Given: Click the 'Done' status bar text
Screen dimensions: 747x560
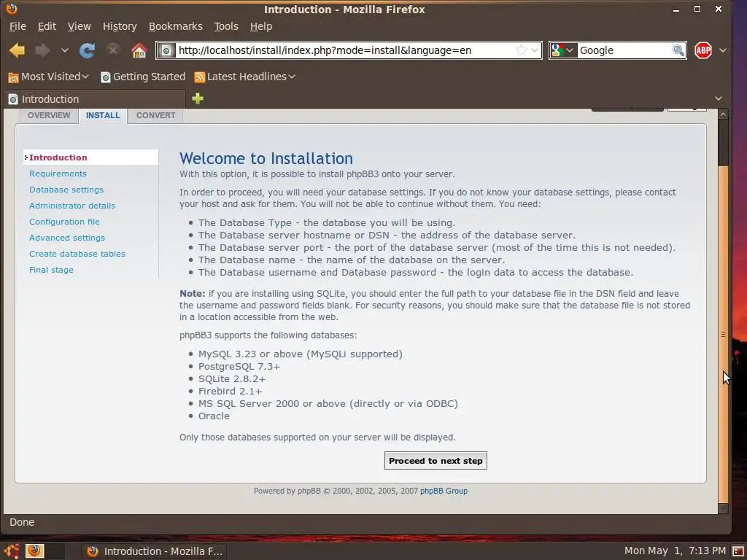Looking at the screenshot, I should tap(22, 522).
